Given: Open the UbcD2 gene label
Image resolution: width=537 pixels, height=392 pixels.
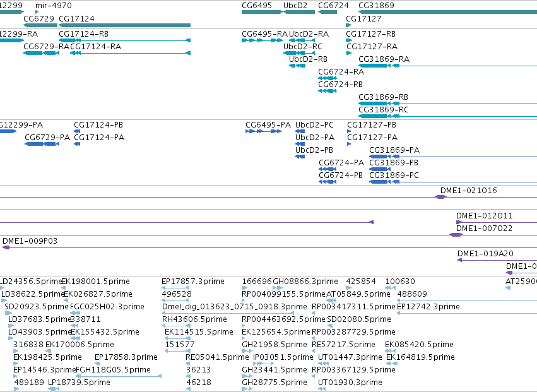Looking at the screenshot, I should pyautogui.click(x=295, y=6).
